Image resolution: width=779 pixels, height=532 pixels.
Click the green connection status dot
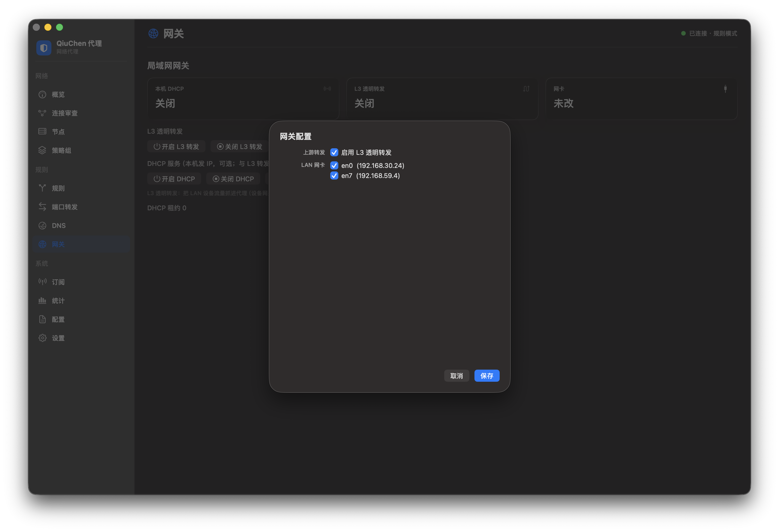pyautogui.click(x=683, y=34)
